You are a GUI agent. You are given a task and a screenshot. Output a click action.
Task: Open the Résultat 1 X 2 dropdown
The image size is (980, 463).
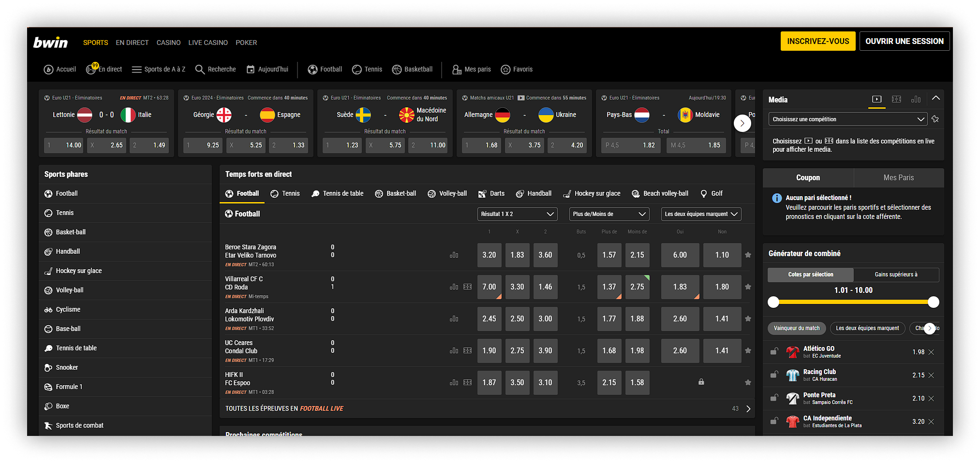point(517,214)
